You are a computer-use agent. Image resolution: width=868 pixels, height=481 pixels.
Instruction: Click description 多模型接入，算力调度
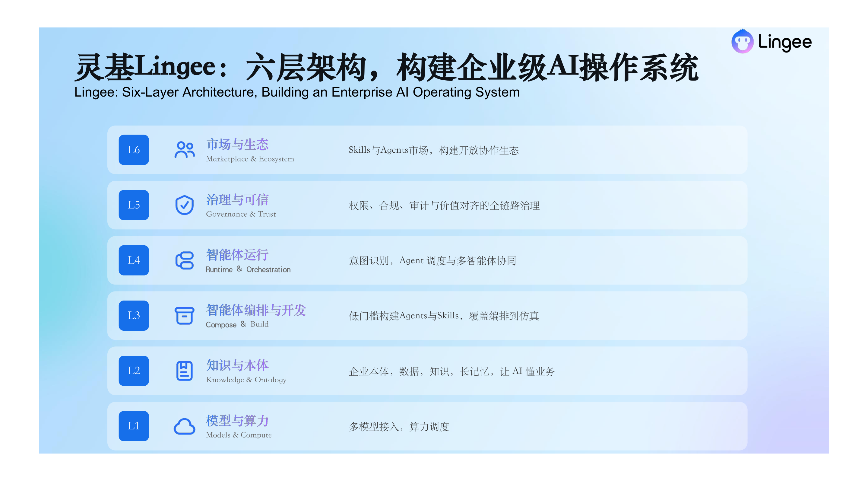point(399,426)
